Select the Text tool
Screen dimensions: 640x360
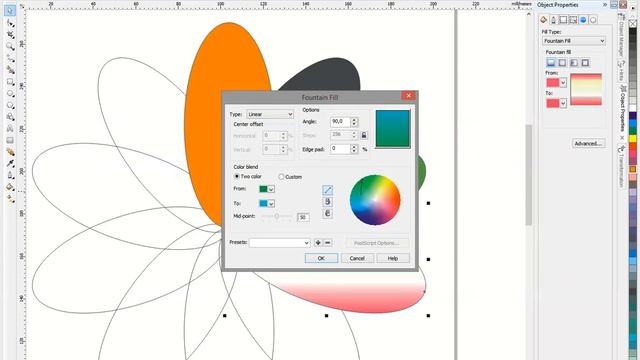click(x=10, y=129)
